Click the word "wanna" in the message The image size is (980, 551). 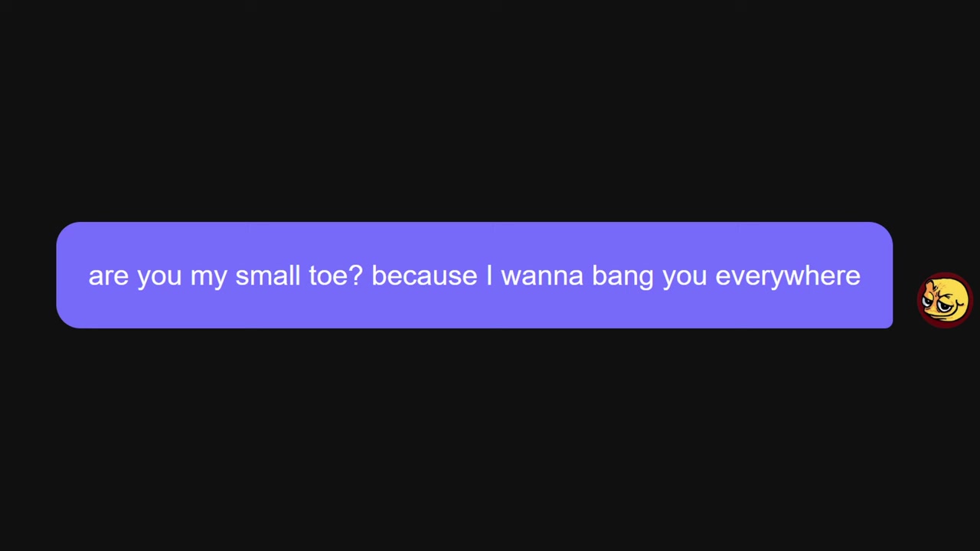click(542, 276)
